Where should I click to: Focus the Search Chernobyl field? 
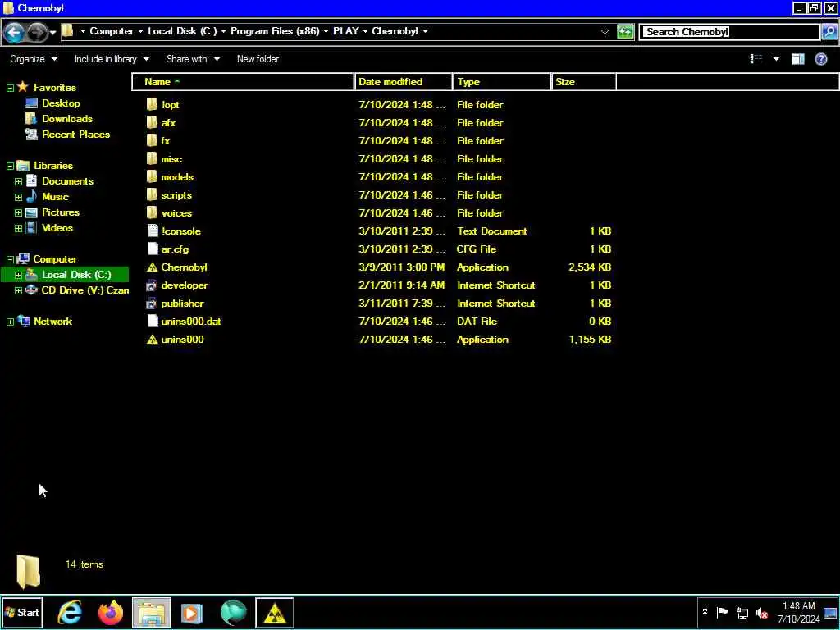(731, 32)
